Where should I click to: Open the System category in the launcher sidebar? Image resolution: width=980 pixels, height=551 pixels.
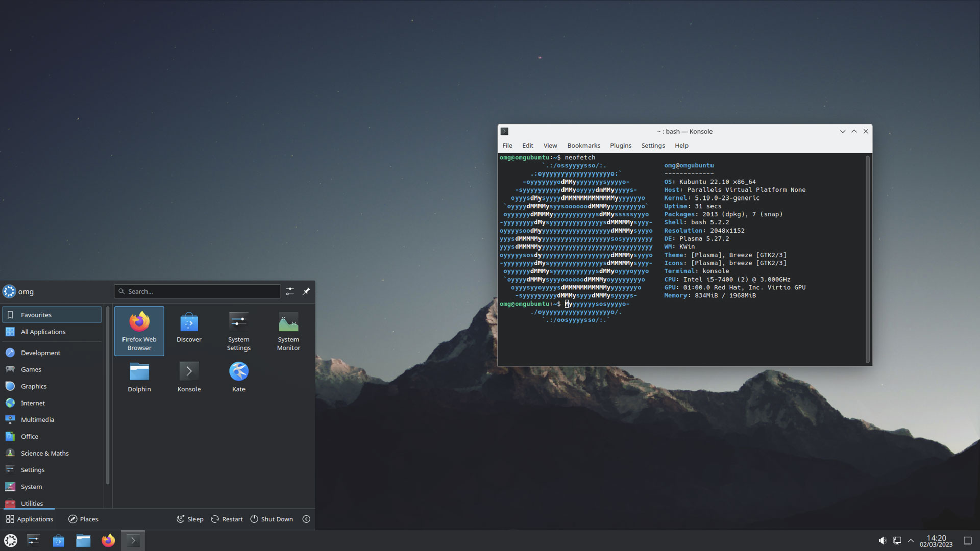click(x=52, y=487)
